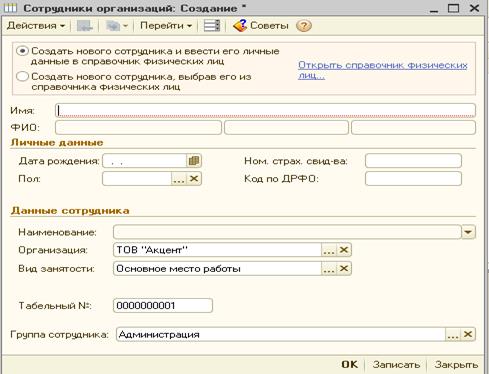Click the Код по ДРФО field

pyautogui.click(x=413, y=179)
